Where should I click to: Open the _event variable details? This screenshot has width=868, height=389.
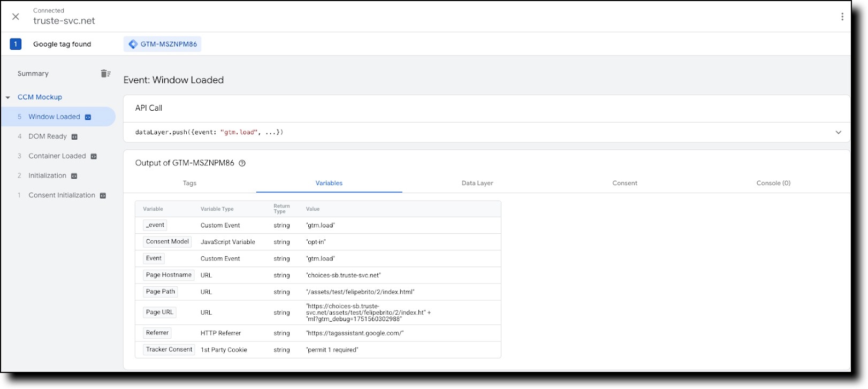tap(155, 225)
